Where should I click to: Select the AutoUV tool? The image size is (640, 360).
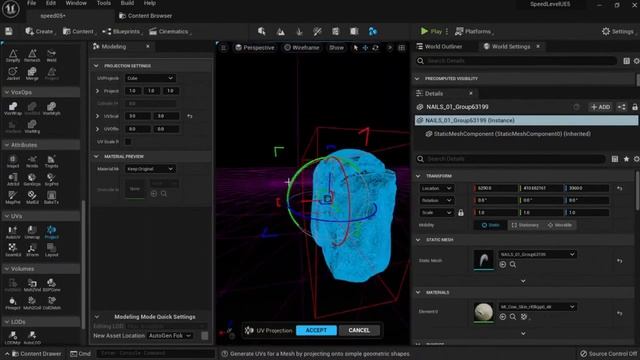[x=13, y=232]
